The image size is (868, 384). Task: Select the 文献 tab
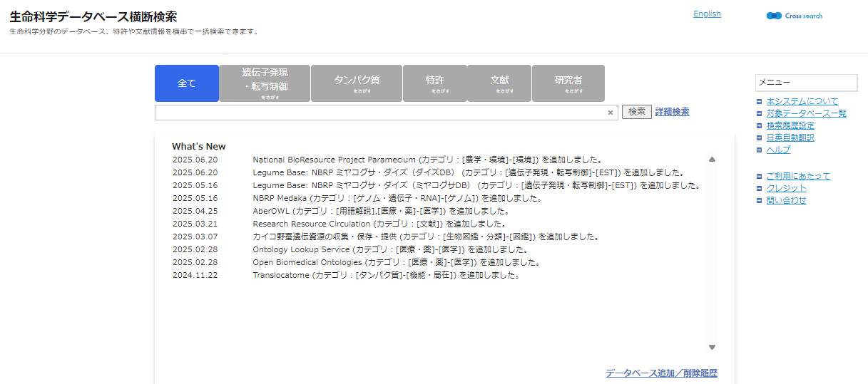point(499,83)
